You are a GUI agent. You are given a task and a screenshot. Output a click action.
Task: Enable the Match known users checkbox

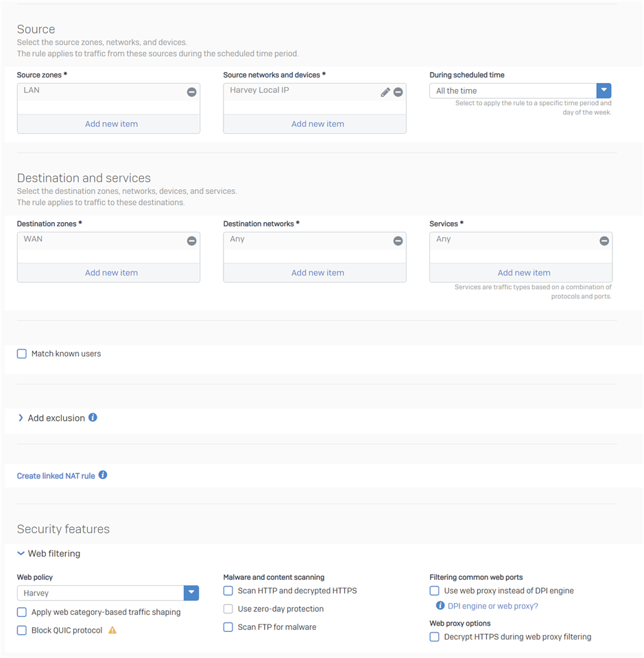point(21,354)
